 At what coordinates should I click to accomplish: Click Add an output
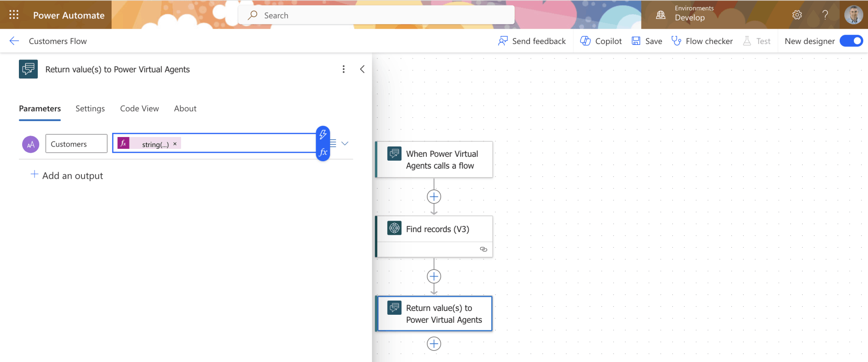point(67,175)
